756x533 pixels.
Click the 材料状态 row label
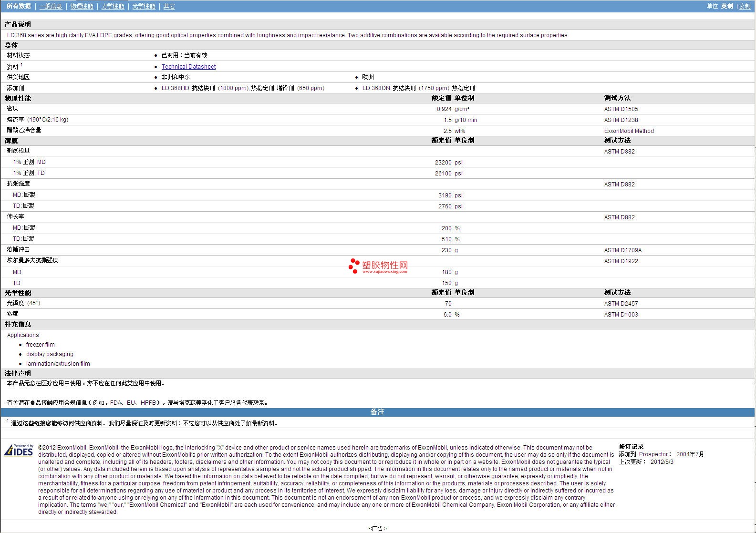point(18,55)
